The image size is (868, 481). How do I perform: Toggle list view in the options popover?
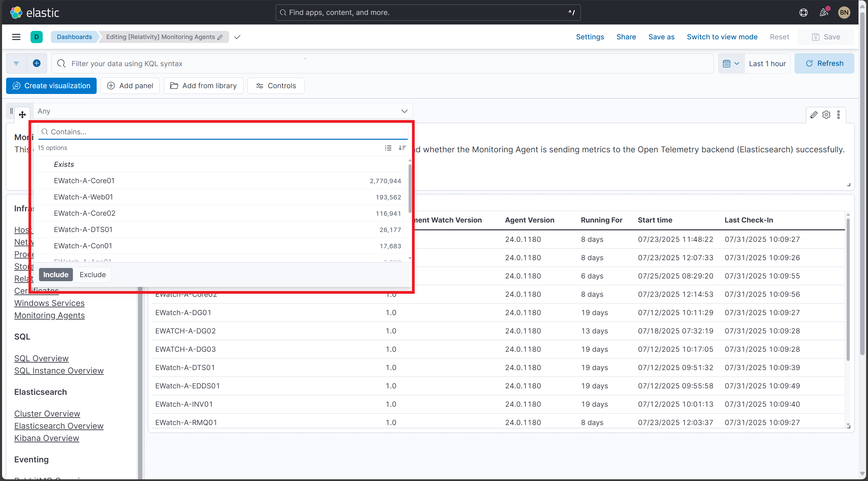[x=388, y=148]
